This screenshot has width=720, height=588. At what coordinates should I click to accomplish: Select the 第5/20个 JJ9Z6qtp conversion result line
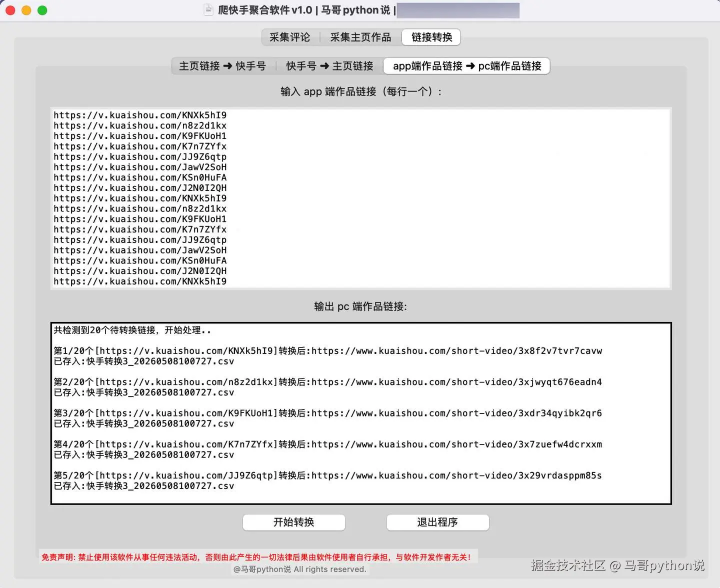327,475
